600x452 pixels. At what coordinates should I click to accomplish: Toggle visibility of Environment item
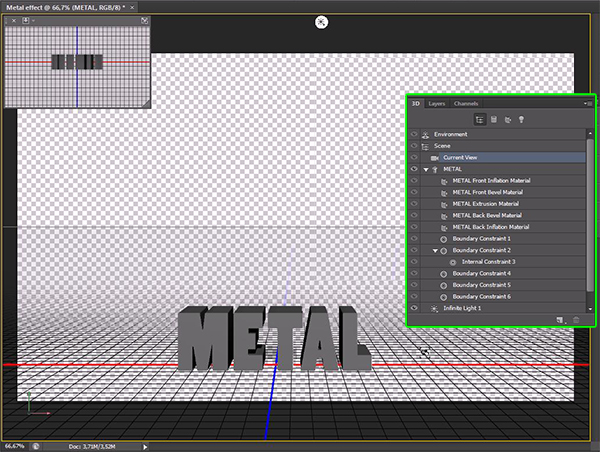(413, 134)
